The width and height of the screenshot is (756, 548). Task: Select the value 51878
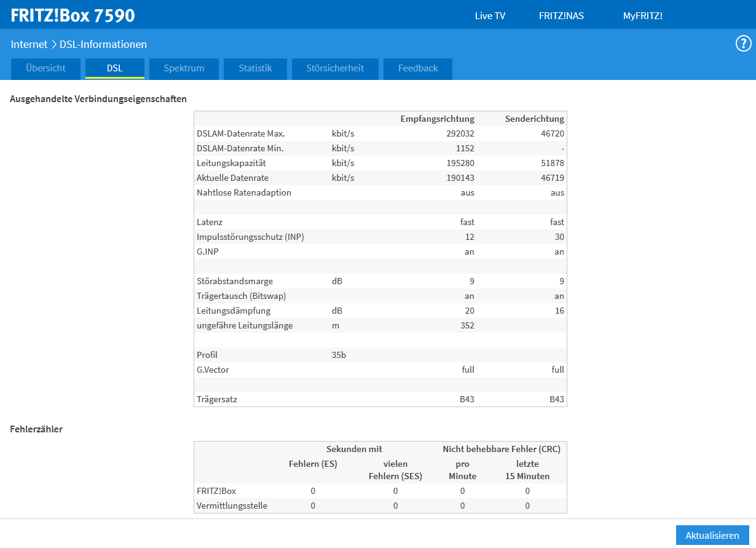[552, 163]
